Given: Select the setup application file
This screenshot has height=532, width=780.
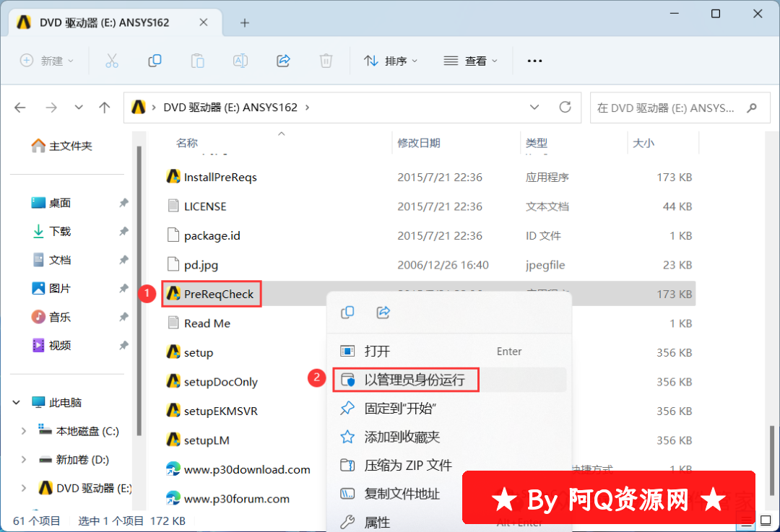Looking at the screenshot, I should pos(189,352).
